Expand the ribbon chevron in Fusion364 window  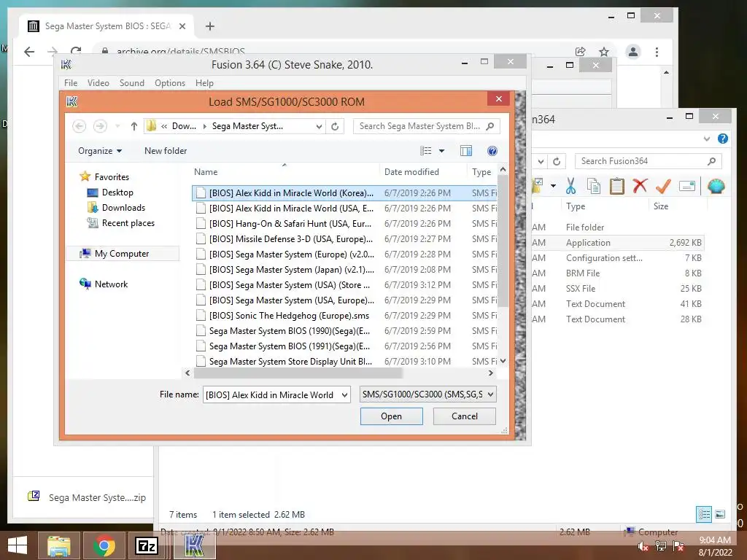point(706,139)
